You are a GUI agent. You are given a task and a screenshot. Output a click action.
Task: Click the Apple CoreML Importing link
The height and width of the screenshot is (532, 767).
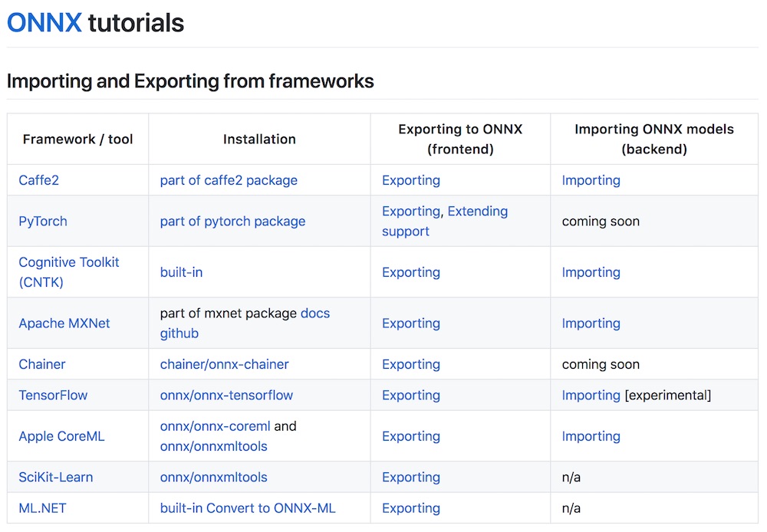click(x=591, y=436)
